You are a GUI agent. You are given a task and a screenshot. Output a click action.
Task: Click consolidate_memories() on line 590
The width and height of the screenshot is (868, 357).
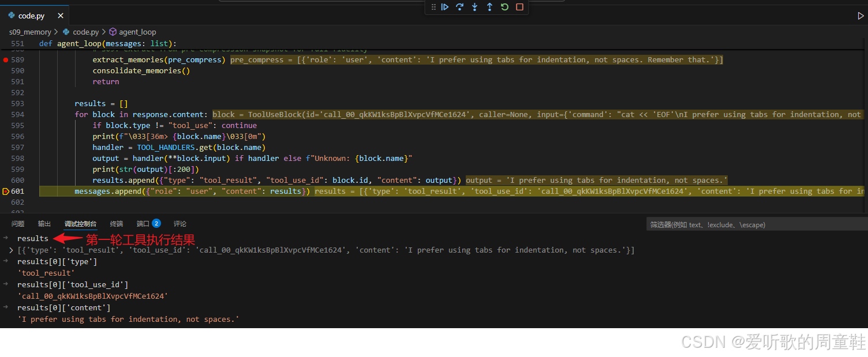[141, 71]
